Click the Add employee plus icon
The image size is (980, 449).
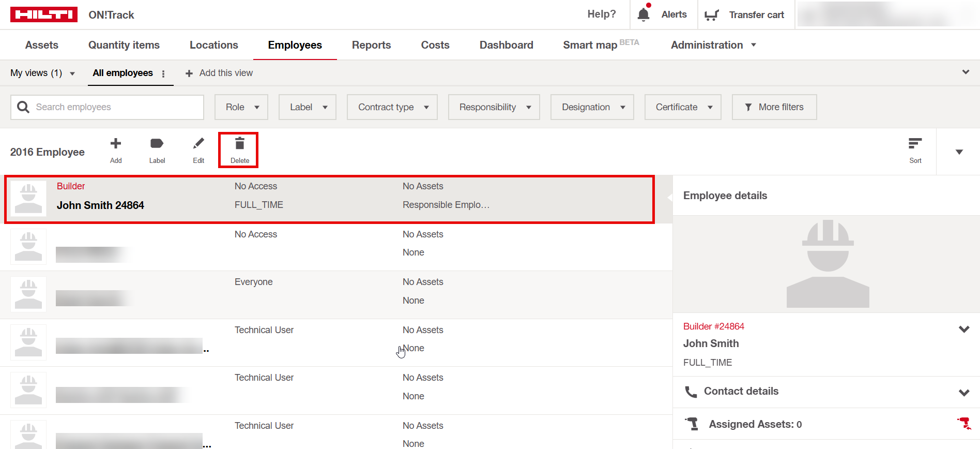116,144
